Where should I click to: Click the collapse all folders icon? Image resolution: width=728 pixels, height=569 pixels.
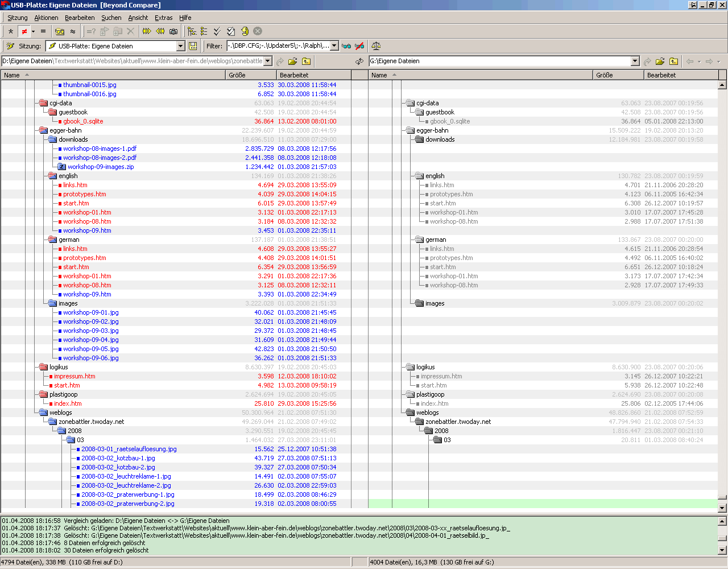(204, 31)
